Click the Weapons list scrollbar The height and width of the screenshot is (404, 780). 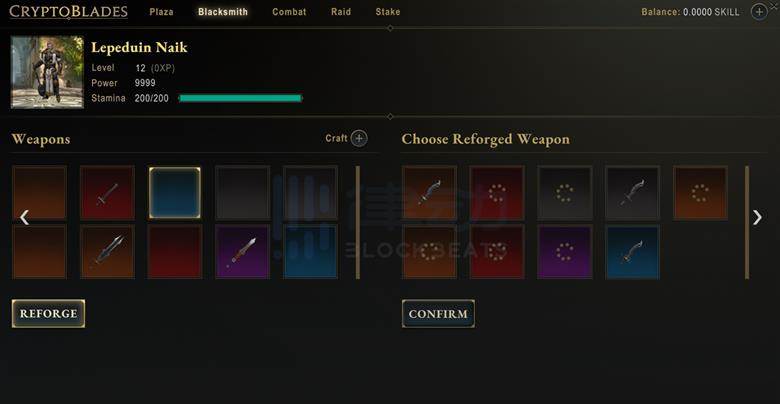pos(358,222)
